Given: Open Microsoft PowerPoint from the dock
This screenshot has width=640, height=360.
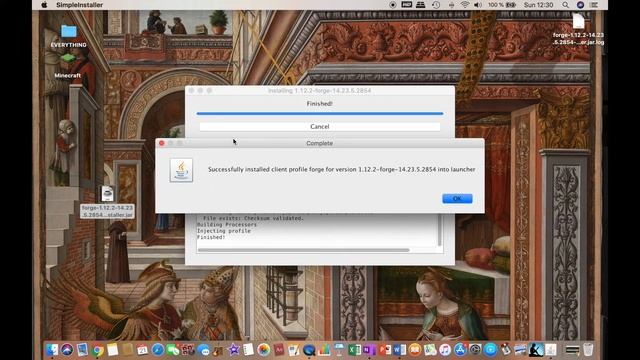Looking at the screenshot, I should (385, 350).
